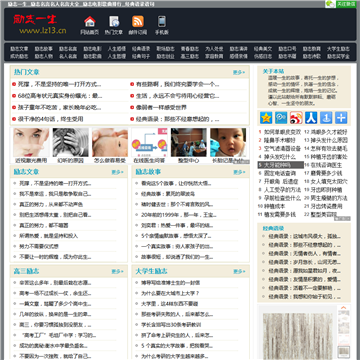
Task: Share via the yellow star QZone icon
Action: coord(266,118)
